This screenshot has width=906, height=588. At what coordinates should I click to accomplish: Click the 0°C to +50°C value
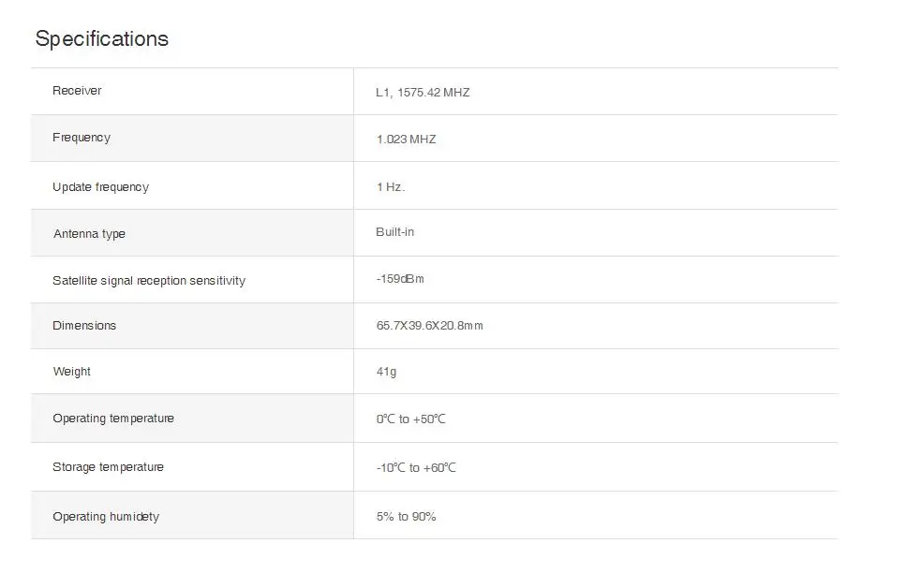point(410,419)
